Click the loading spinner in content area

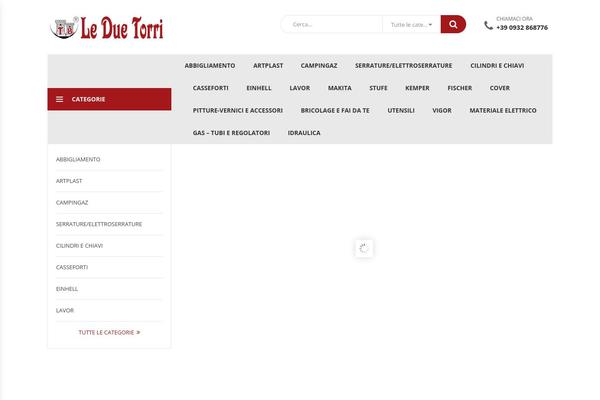tap(364, 248)
